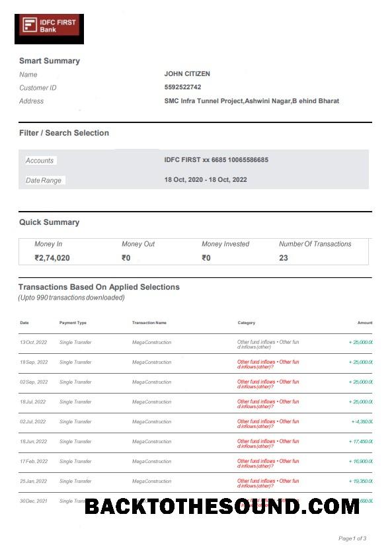Select the 13 Oct, 2022 transaction row

(x=196, y=344)
